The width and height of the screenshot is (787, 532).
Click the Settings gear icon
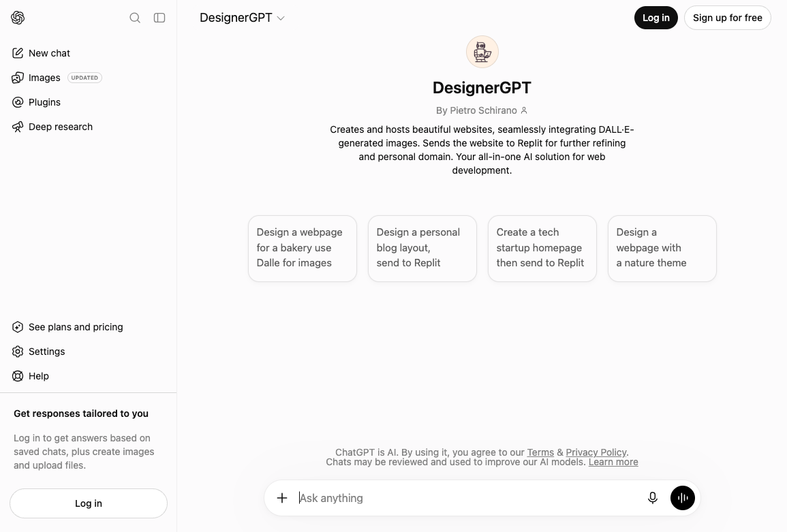(x=18, y=351)
